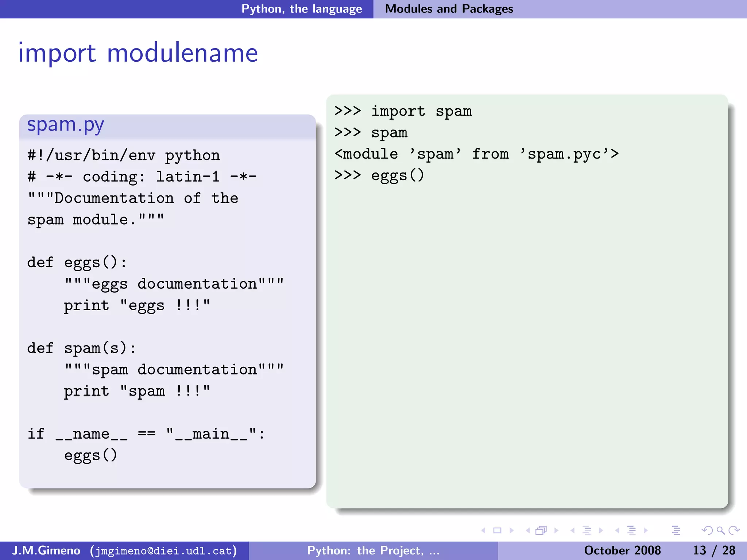The width and height of the screenshot is (747, 560).
Task: Click the presentation outline icon before the undo arrow
Action: [676, 530]
